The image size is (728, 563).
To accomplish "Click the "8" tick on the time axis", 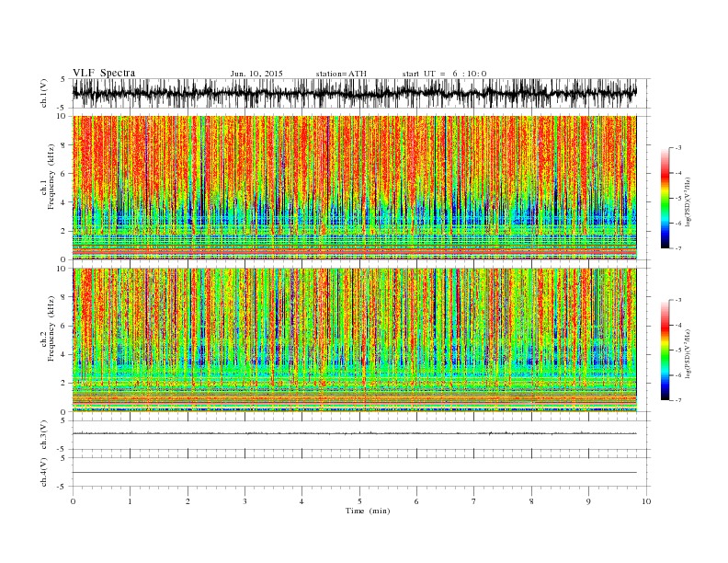I will [x=531, y=501].
